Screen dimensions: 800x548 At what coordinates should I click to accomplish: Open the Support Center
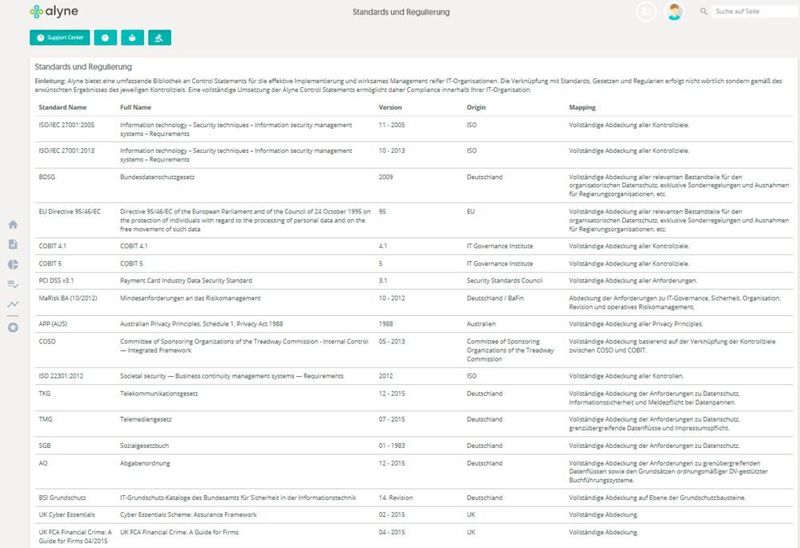tap(60, 38)
